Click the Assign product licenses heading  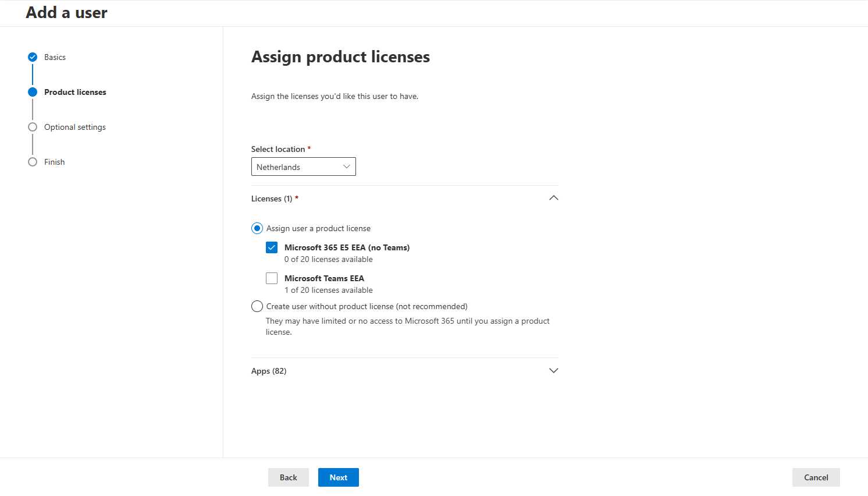(341, 57)
